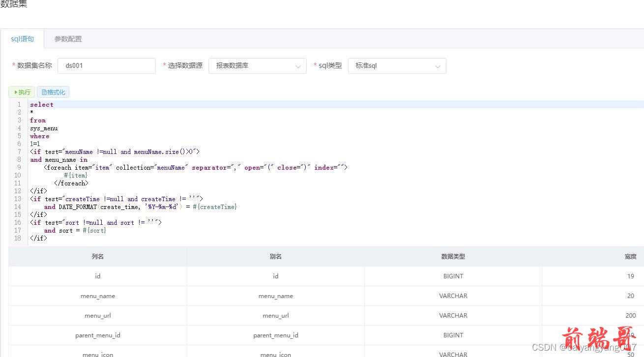This screenshot has height=357, width=644.
Task: Click VARCHAR type in the menu_url row
Action: tap(453, 316)
